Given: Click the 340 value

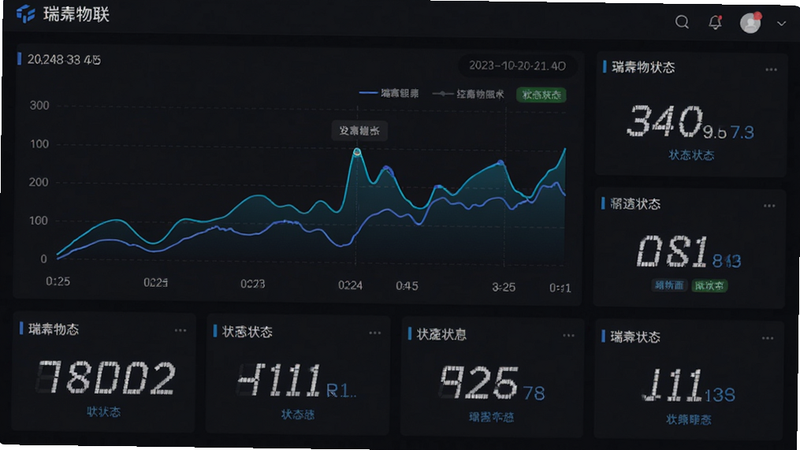Looking at the screenshot, I should [665, 121].
